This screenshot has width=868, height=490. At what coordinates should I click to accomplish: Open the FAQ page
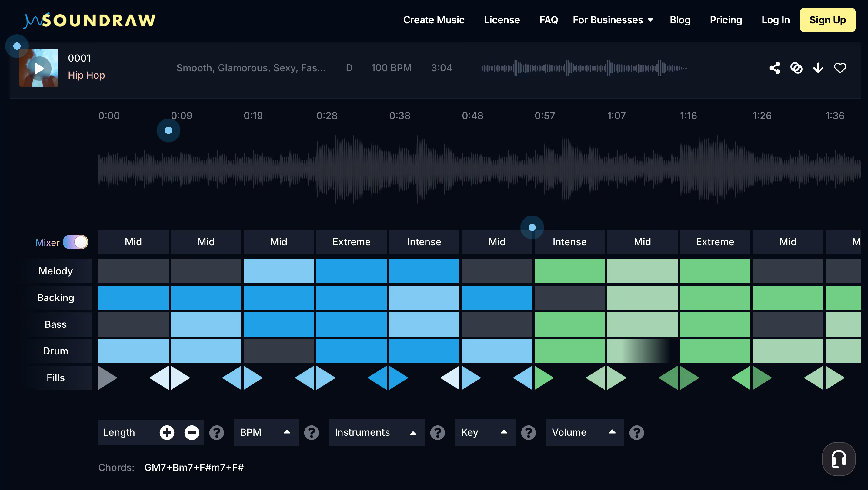(549, 20)
